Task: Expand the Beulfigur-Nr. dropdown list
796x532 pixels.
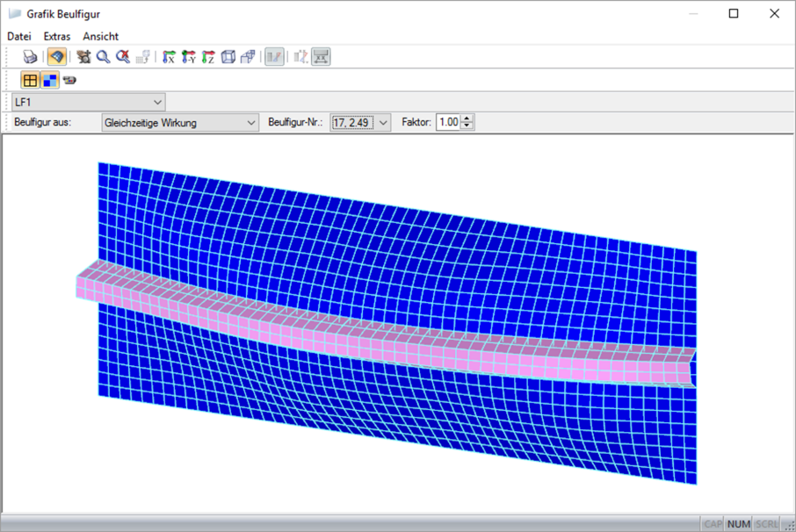Action: 383,123
